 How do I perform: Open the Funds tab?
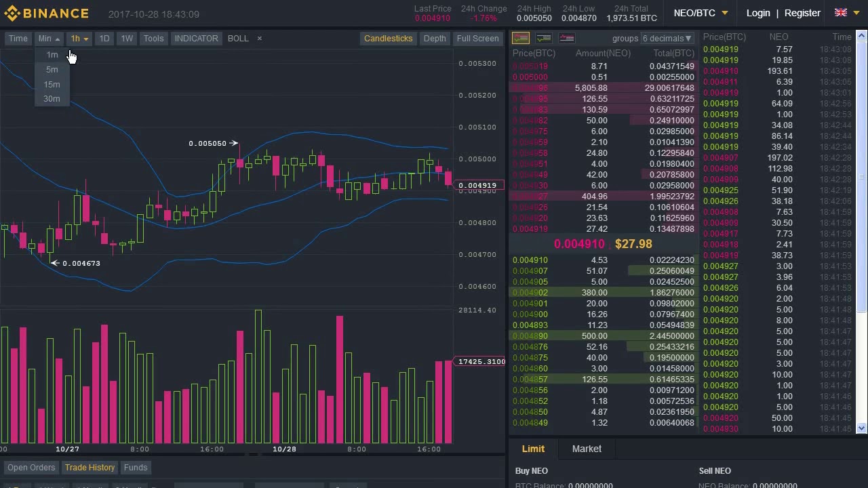click(x=136, y=468)
